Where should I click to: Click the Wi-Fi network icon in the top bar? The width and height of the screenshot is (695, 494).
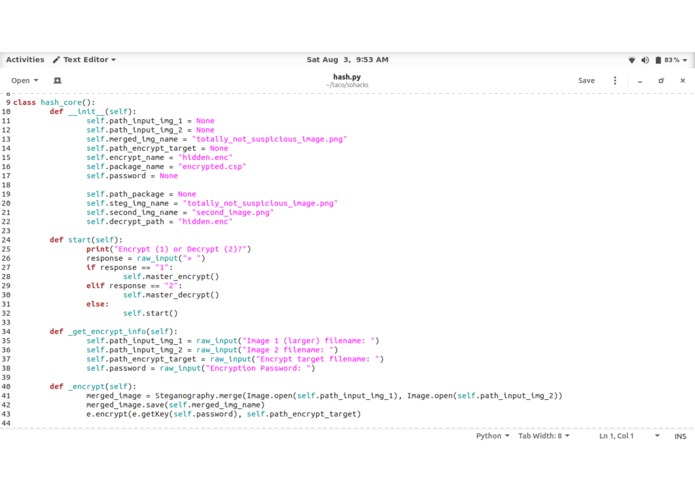pyautogui.click(x=632, y=60)
